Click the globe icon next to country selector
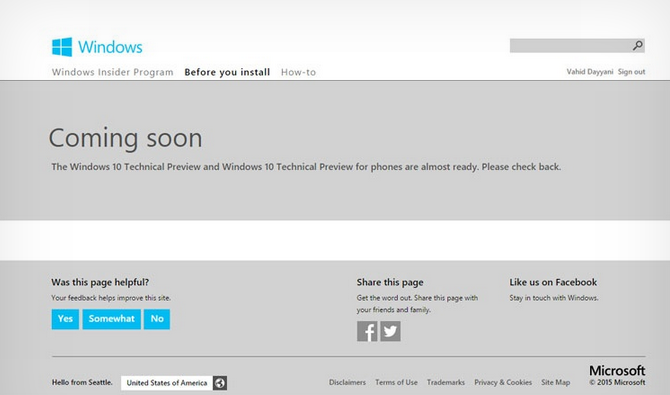This screenshot has height=395, width=670. coord(220,383)
